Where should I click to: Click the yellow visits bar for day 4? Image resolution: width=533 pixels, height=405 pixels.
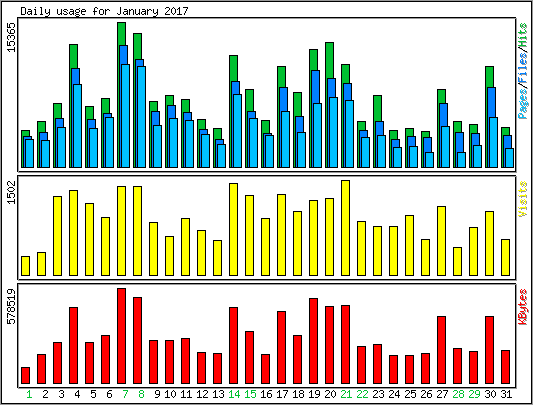[x=73, y=233]
